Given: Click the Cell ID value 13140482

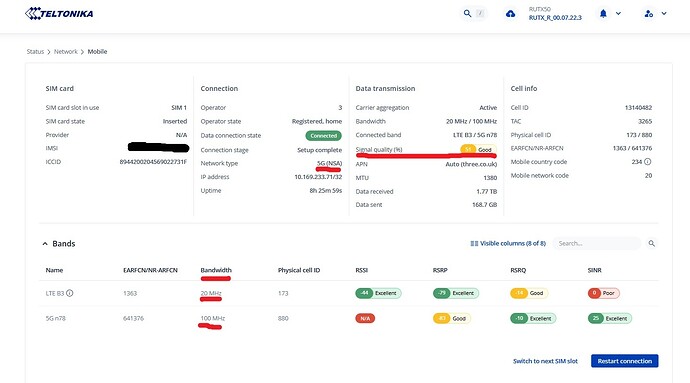Looking at the screenshot, I should click(638, 107).
